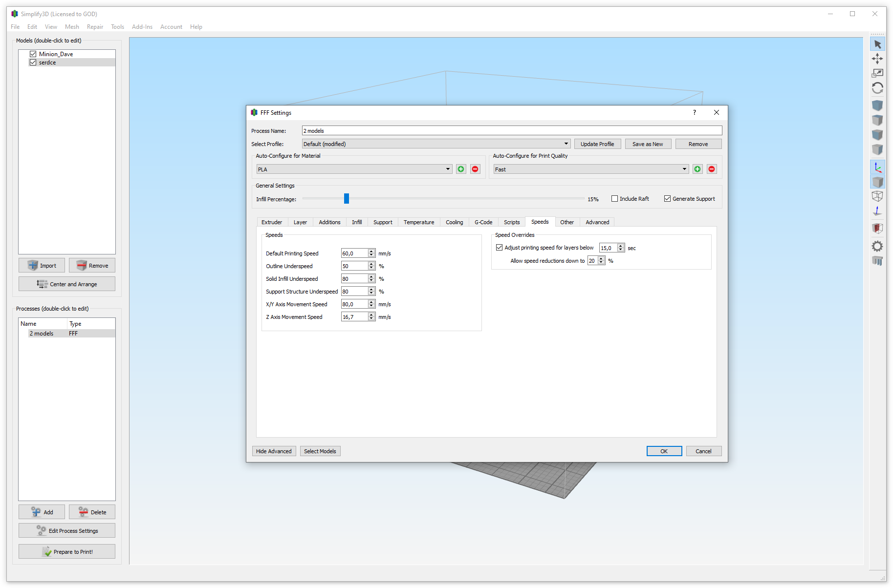Add a new print quality with green plus
The height and width of the screenshot is (588, 893).
[x=697, y=169]
